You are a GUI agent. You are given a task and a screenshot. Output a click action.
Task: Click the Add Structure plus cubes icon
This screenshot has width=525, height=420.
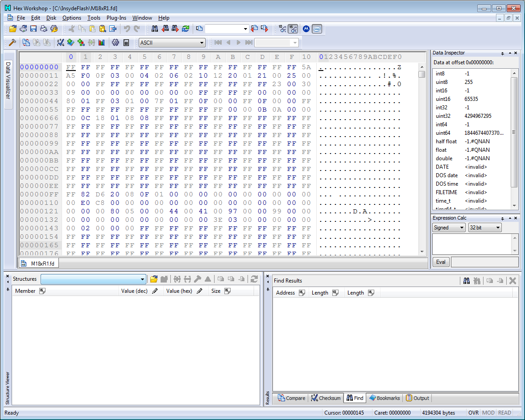[81, 42]
